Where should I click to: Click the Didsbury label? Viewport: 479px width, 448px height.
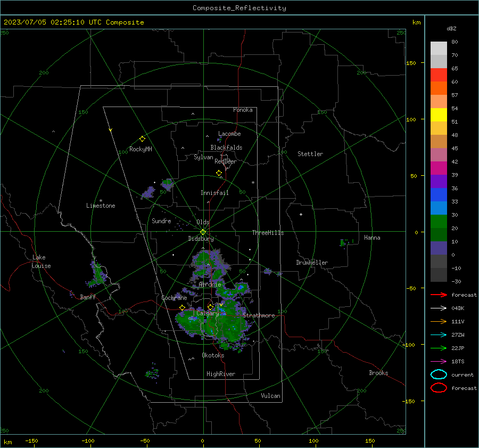[201, 239]
